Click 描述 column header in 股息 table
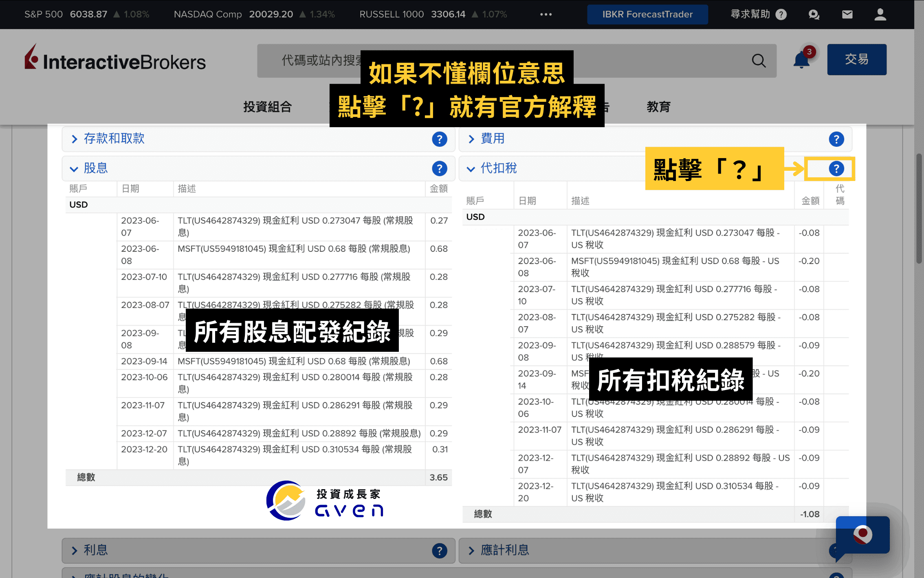This screenshot has width=924, height=578. point(187,189)
